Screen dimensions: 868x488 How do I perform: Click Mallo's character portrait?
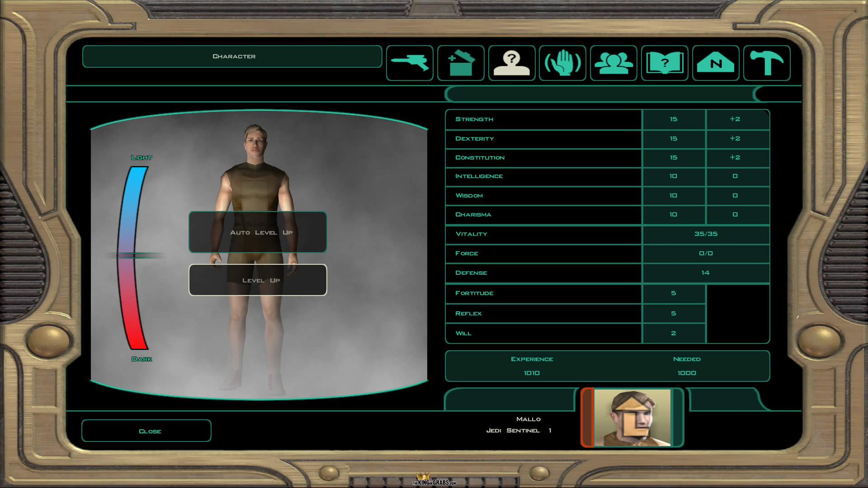pos(632,418)
